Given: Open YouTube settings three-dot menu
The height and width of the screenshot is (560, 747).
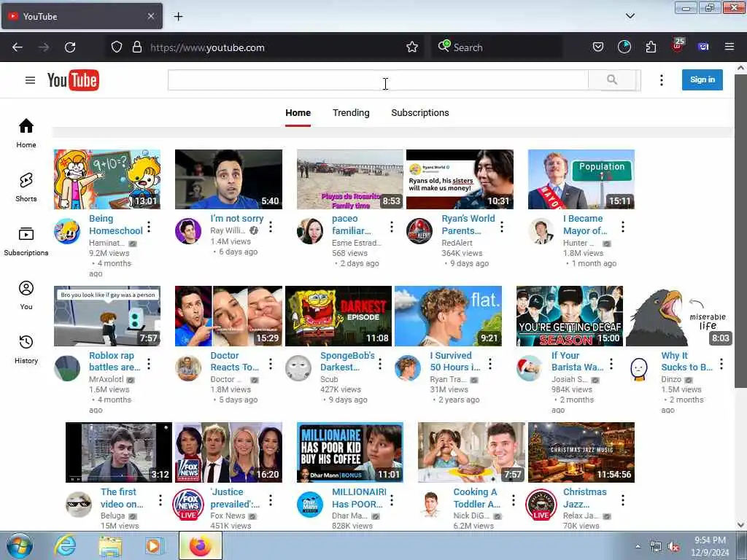Looking at the screenshot, I should (x=661, y=80).
